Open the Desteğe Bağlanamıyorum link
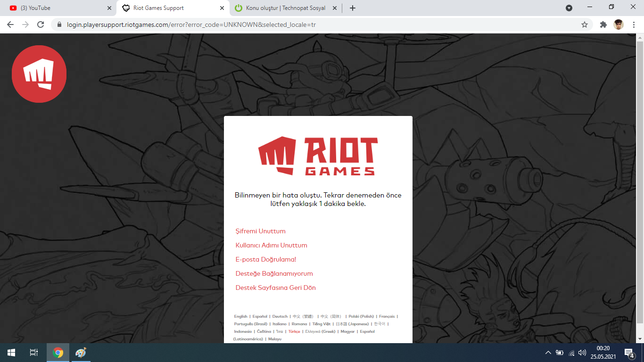The width and height of the screenshot is (644, 362). tap(274, 274)
